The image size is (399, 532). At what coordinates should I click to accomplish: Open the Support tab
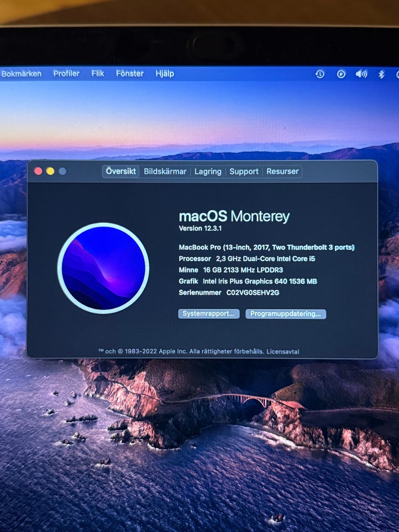(244, 172)
